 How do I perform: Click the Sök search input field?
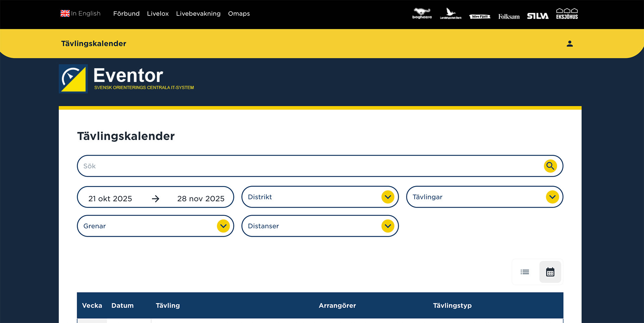point(309,166)
